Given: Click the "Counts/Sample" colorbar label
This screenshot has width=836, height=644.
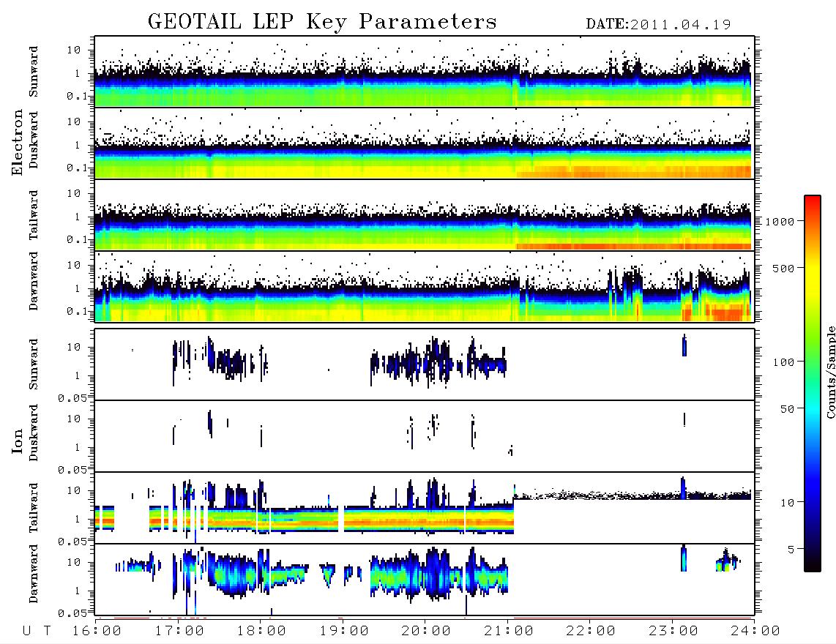Looking at the screenshot, I should tap(831, 372).
